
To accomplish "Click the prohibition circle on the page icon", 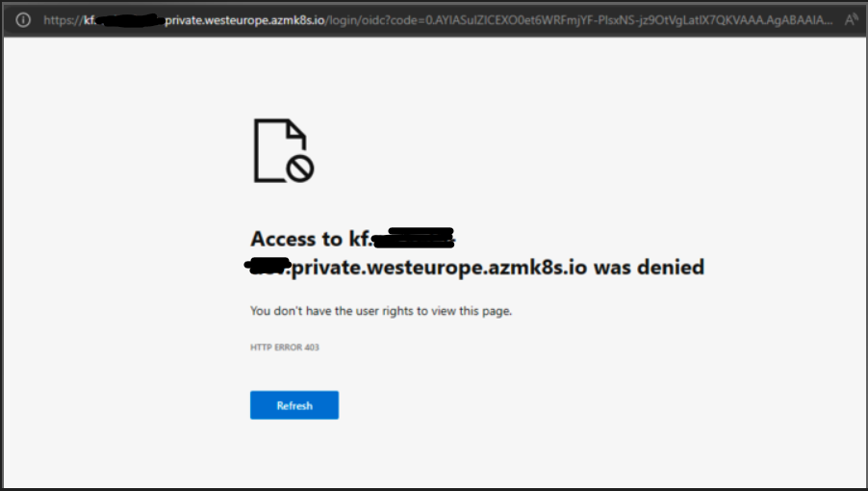I will 300,168.
